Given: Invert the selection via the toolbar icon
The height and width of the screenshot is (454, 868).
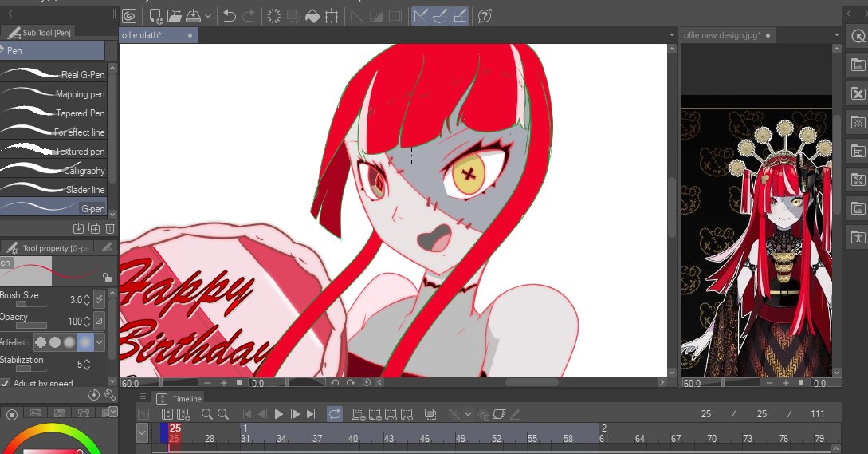Looking at the screenshot, I should pyautogui.click(x=376, y=16).
